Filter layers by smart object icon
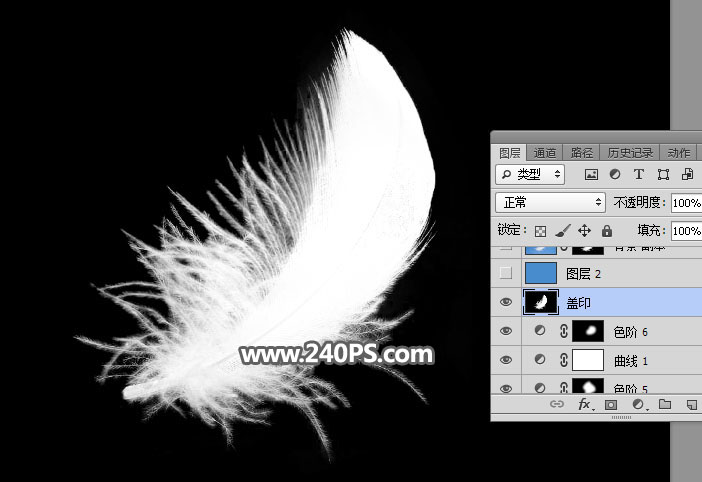702x482 pixels. [x=687, y=174]
